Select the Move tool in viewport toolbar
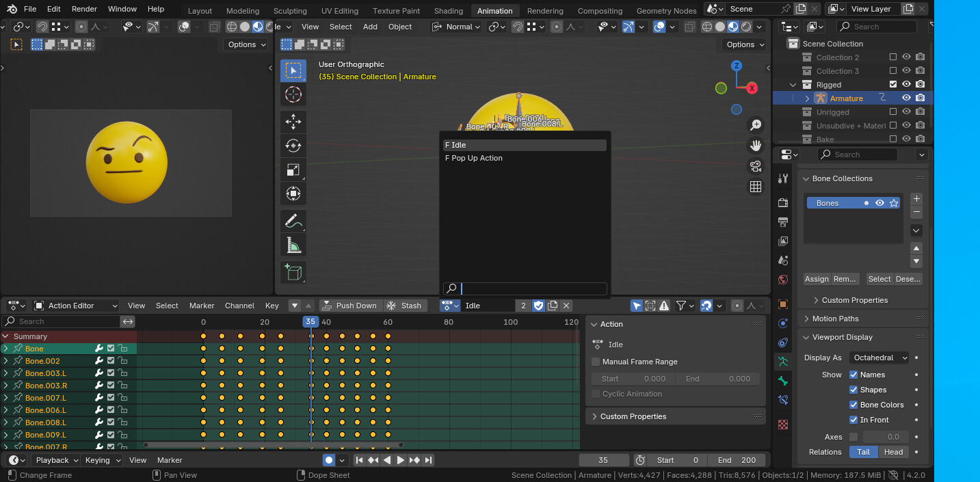The width and height of the screenshot is (980, 482). pyautogui.click(x=293, y=122)
